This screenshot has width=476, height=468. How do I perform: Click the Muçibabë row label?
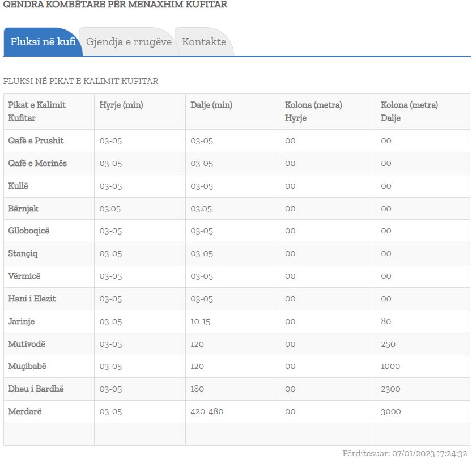(x=25, y=366)
